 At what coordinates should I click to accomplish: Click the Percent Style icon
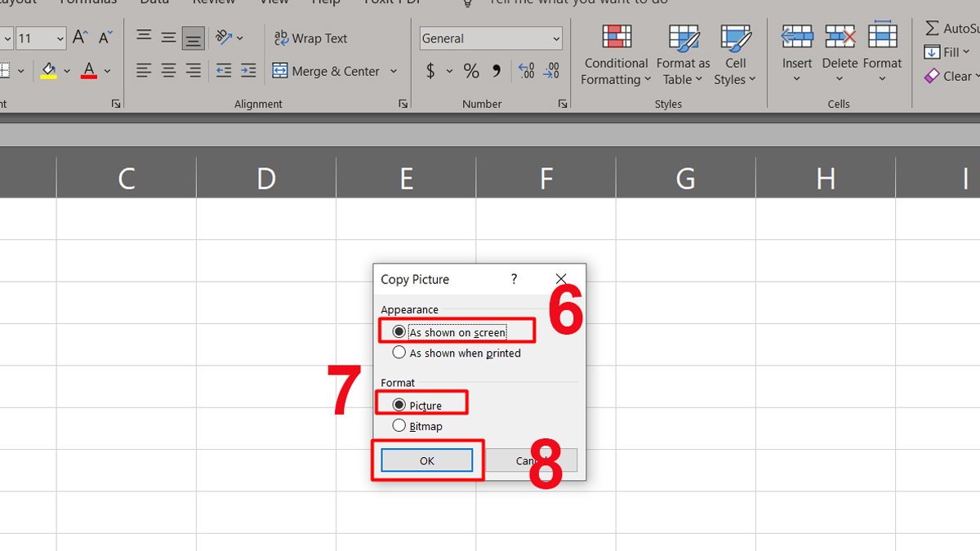tap(471, 71)
